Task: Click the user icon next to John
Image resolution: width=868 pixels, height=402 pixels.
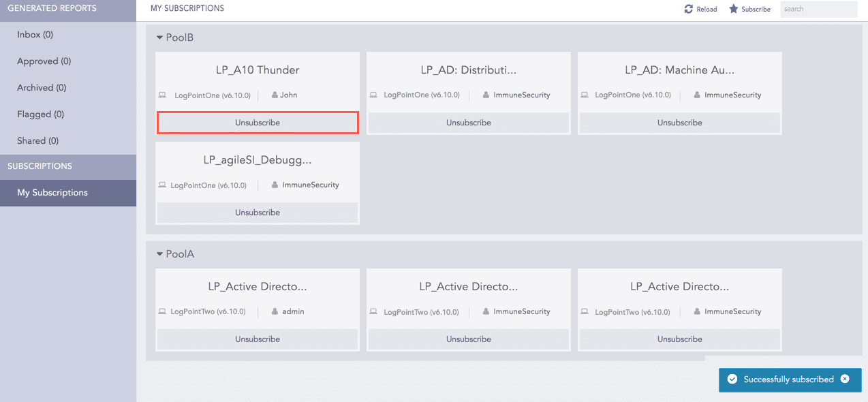Action: pos(275,95)
